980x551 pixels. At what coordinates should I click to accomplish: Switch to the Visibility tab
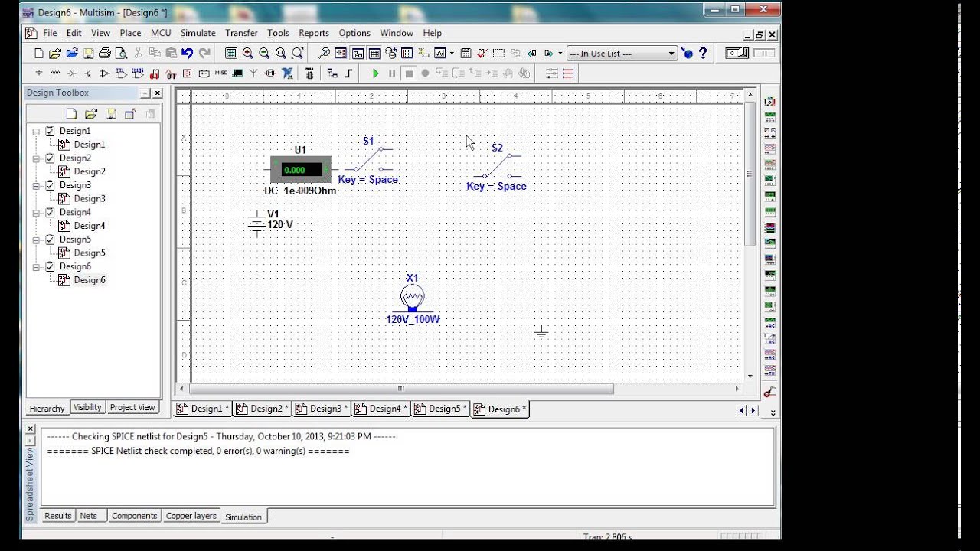pyautogui.click(x=87, y=407)
